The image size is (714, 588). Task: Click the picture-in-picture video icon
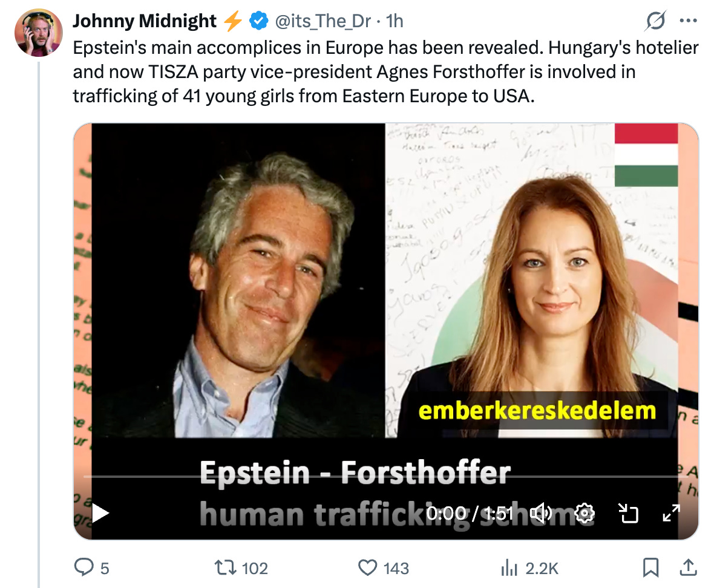click(x=629, y=514)
